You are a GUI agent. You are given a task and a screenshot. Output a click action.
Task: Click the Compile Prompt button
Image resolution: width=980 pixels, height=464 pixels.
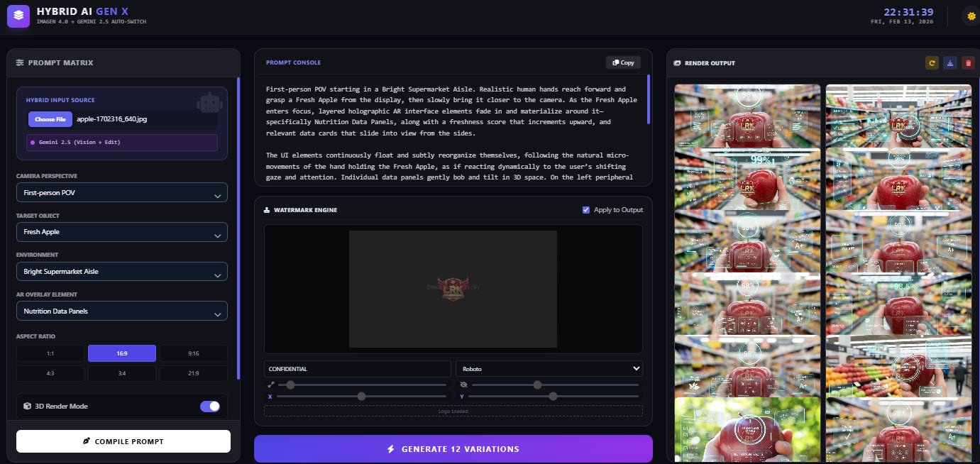[123, 441]
